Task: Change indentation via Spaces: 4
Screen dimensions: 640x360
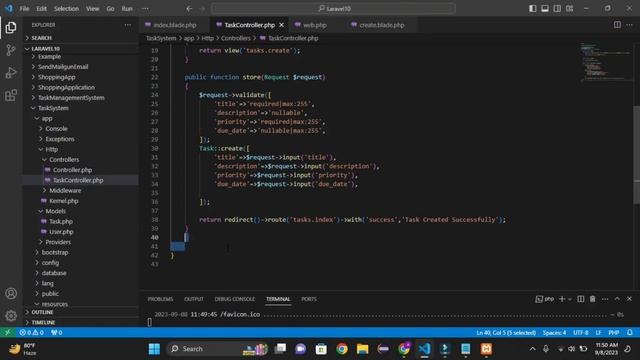Action: (554, 333)
